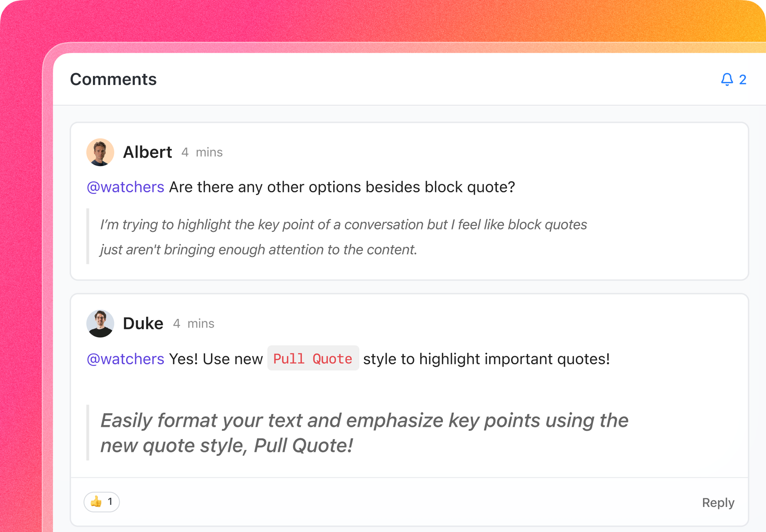
Task: Click Duke's 4 mins timestamp
Action: (x=193, y=324)
